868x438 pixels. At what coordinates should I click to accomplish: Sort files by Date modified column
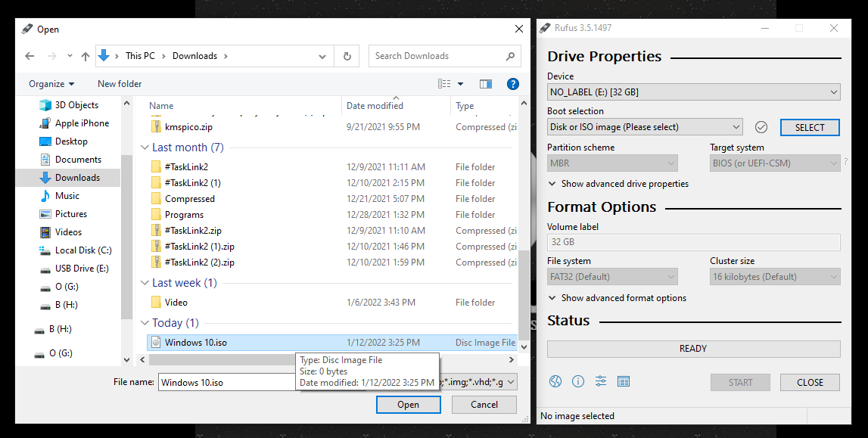[x=375, y=106]
